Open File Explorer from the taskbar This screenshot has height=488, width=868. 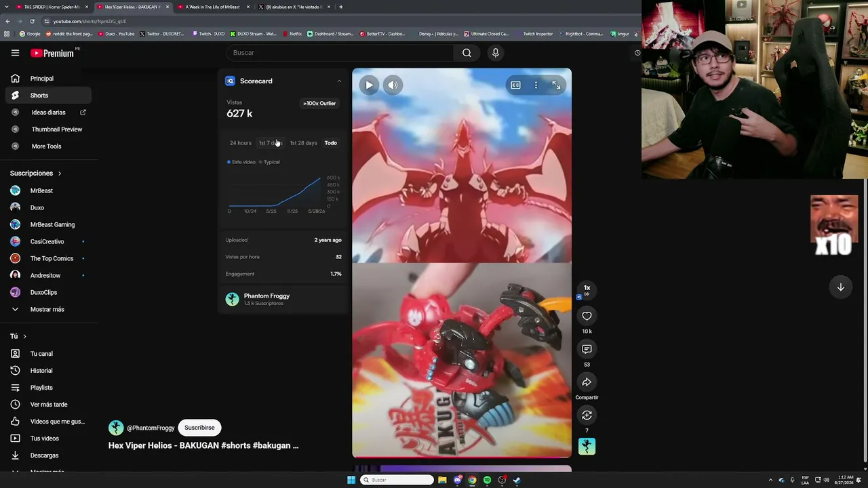[x=442, y=480]
